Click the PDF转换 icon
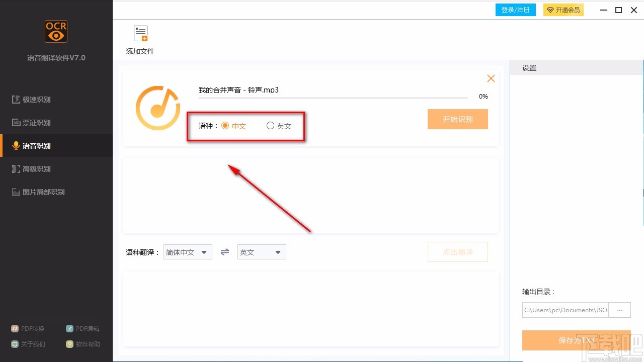The width and height of the screenshot is (644, 362). point(14,328)
